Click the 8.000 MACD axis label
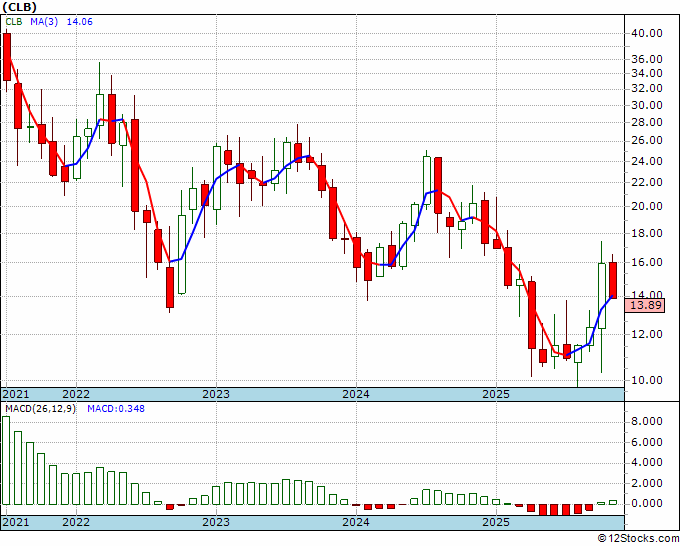The image size is (680, 546). coord(646,422)
